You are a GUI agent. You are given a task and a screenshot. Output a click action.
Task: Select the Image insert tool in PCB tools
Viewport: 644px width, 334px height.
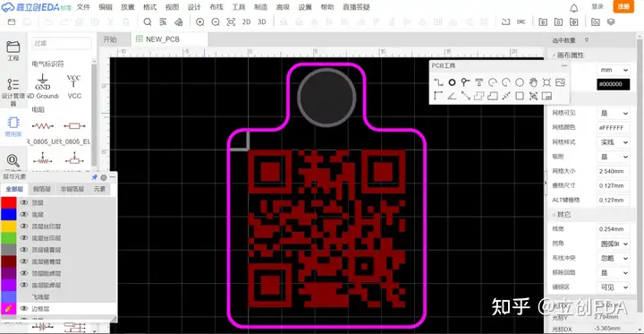point(560,82)
